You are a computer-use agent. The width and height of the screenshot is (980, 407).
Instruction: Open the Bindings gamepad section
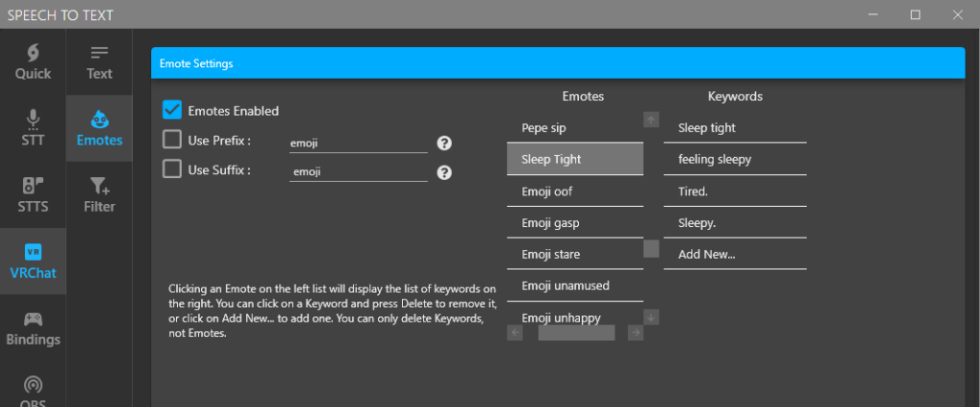click(x=33, y=328)
